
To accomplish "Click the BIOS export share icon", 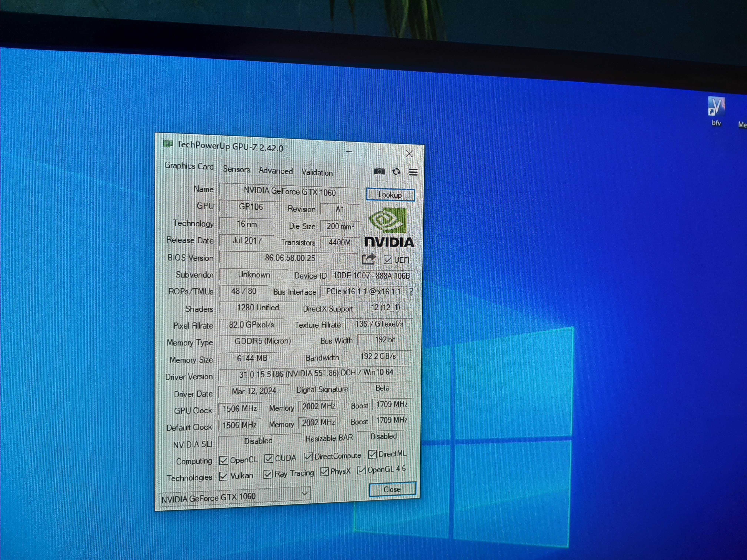I will point(368,259).
